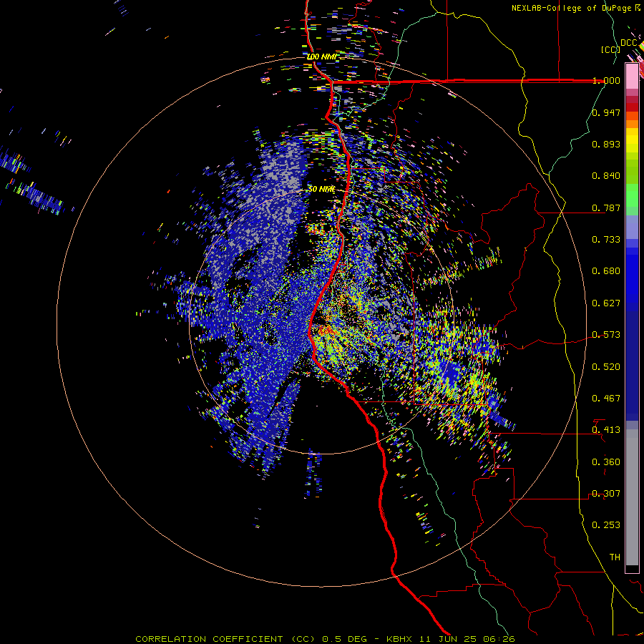644x644 pixels.
Task: Click the 11 JUN 25 06:26 timestamp
Action: [x=467, y=639]
